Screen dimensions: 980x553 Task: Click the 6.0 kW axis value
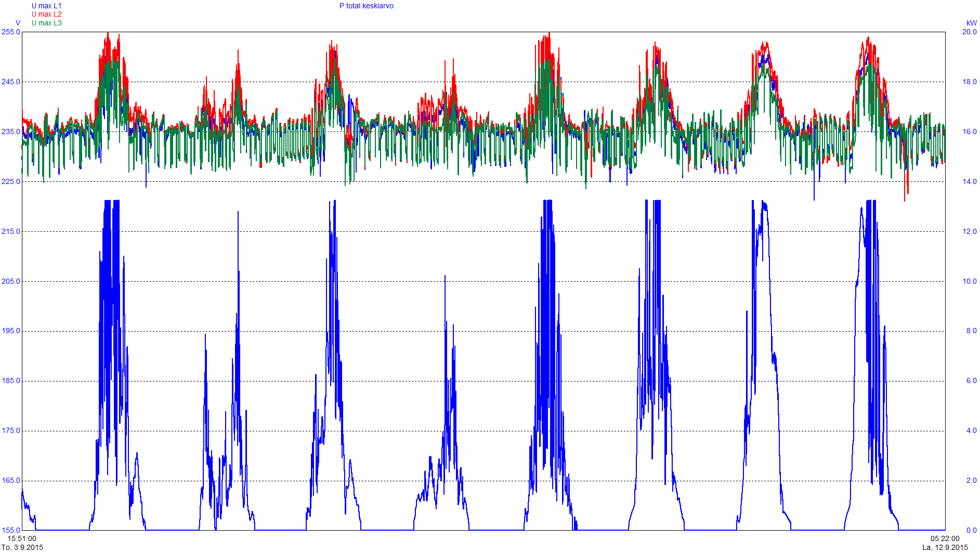point(971,380)
